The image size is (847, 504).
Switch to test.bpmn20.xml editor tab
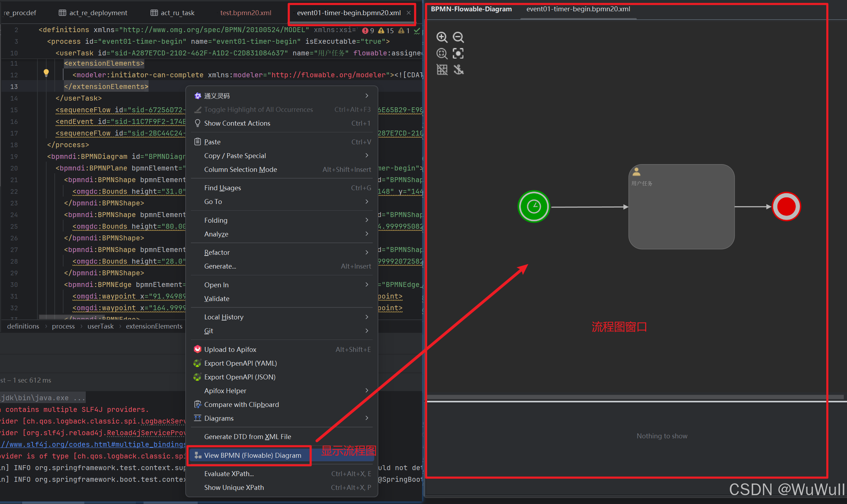click(x=246, y=13)
